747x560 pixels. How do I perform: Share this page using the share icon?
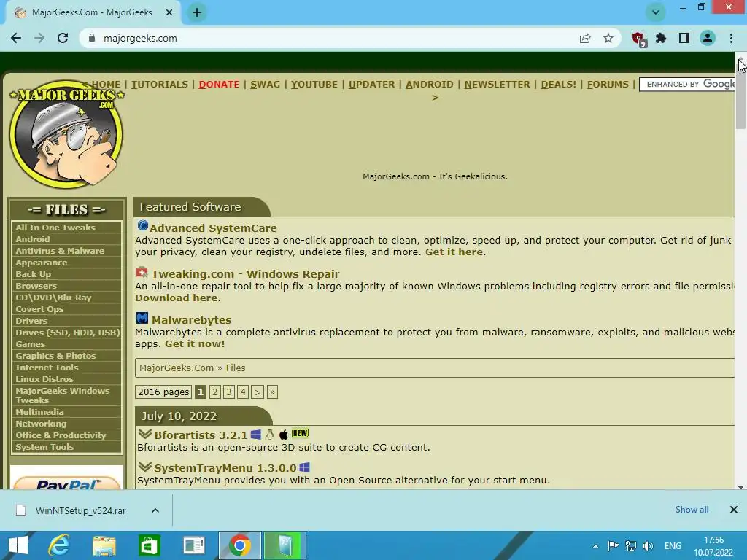[585, 38]
